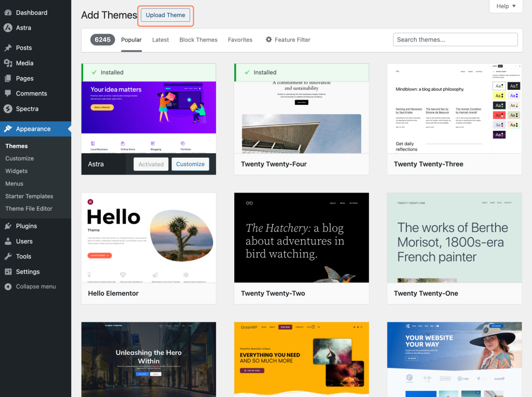Open the Block Themes tab
This screenshot has height=397, width=532.
pyautogui.click(x=198, y=39)
